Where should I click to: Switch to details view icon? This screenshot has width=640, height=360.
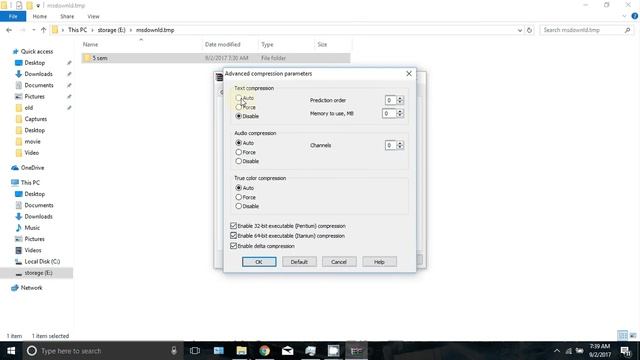click(622, 336)
